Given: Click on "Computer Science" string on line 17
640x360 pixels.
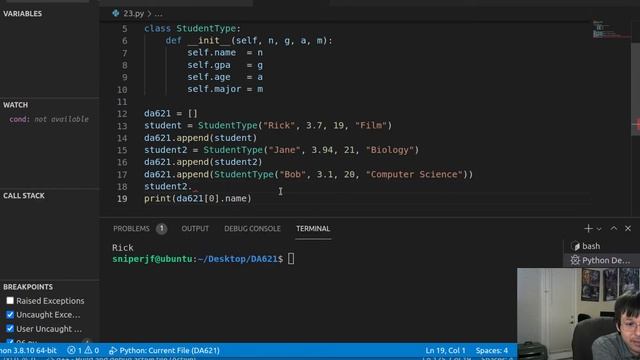Looking at the screenshot, I should coord(414,174).
